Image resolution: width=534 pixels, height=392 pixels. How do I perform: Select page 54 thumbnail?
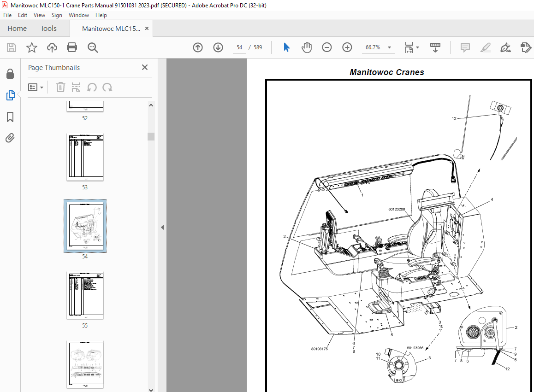(85, 226)
